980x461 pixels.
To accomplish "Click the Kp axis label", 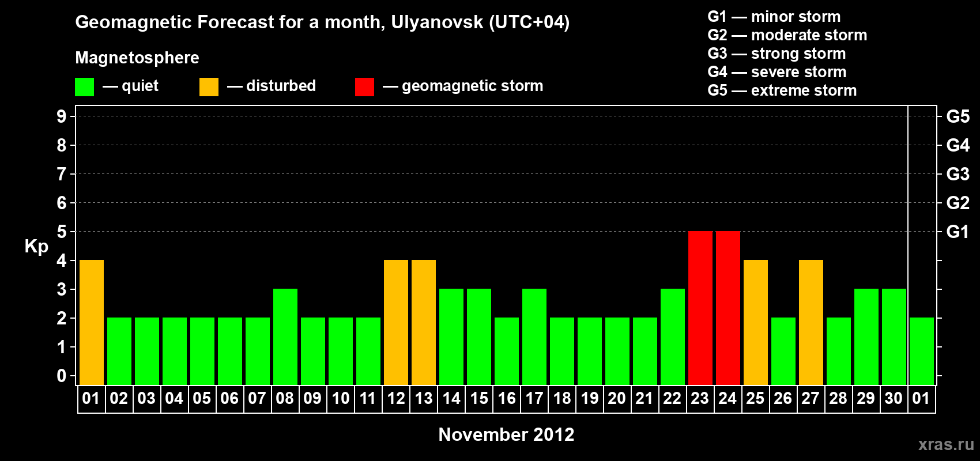I will [36, 247].
